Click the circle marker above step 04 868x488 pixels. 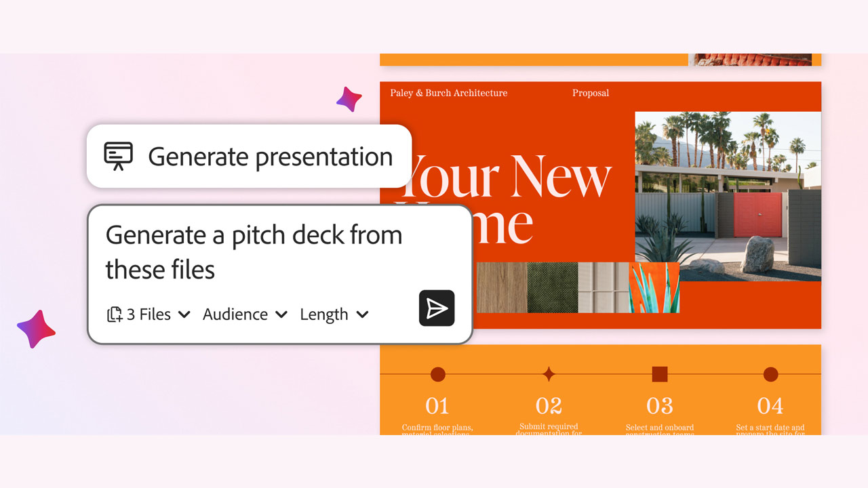point(770,374)
